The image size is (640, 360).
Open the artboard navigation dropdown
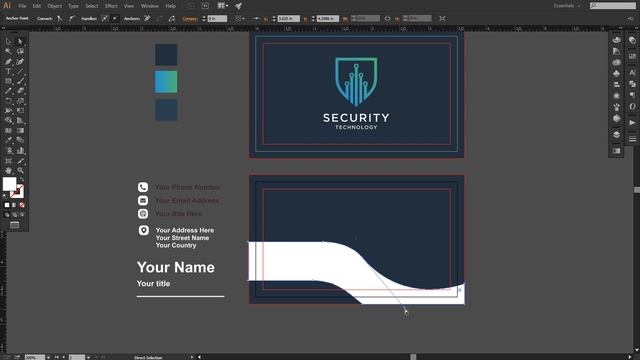89,357
